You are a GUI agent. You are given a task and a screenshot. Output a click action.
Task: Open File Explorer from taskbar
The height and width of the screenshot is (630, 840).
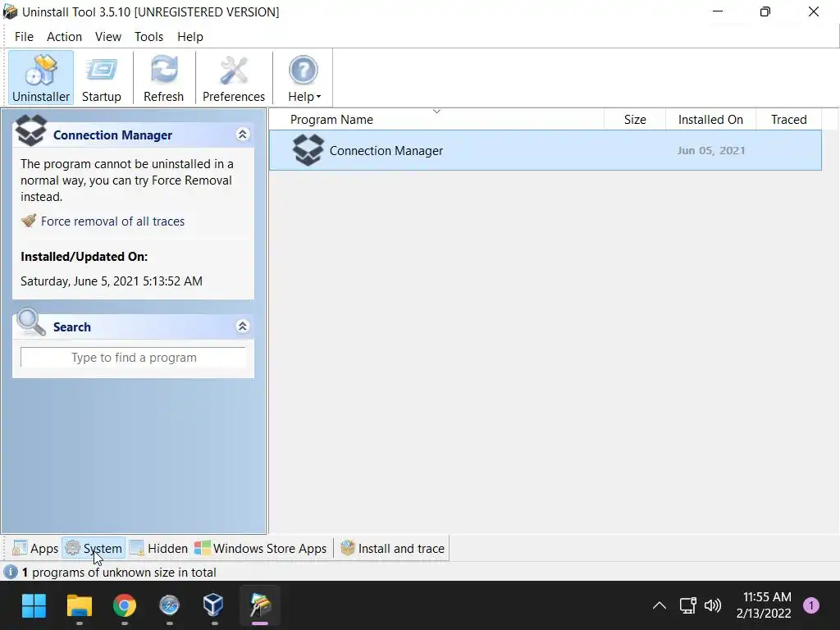pos(80,606)
